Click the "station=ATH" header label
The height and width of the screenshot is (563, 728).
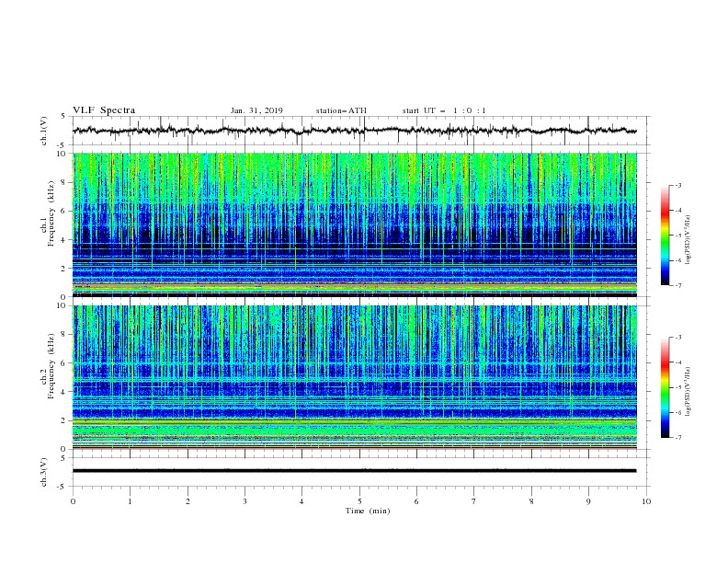(341, 110)
